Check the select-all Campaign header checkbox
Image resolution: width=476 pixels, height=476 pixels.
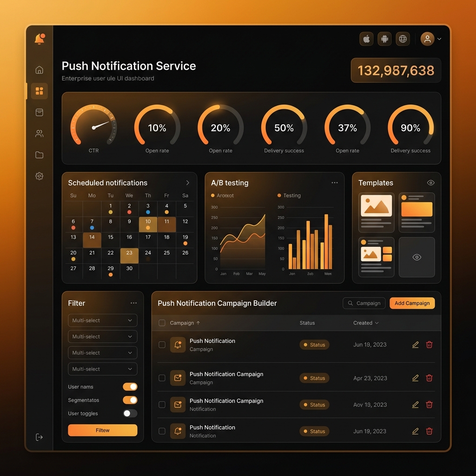pyautogui.click(x=162, y=323)
